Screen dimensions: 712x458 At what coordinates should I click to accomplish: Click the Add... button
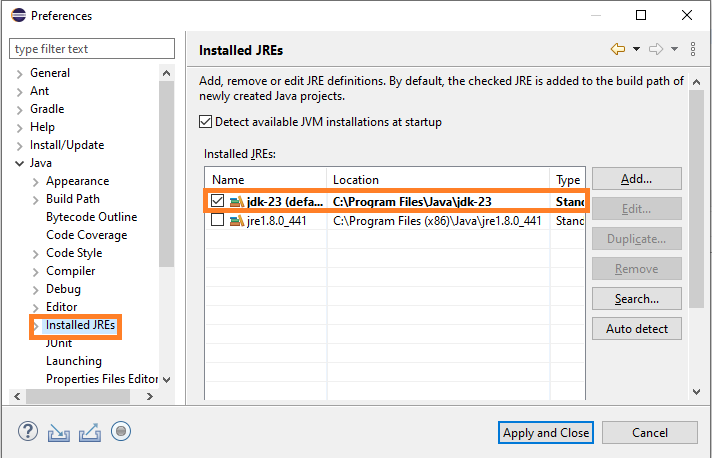pos(636,179)
